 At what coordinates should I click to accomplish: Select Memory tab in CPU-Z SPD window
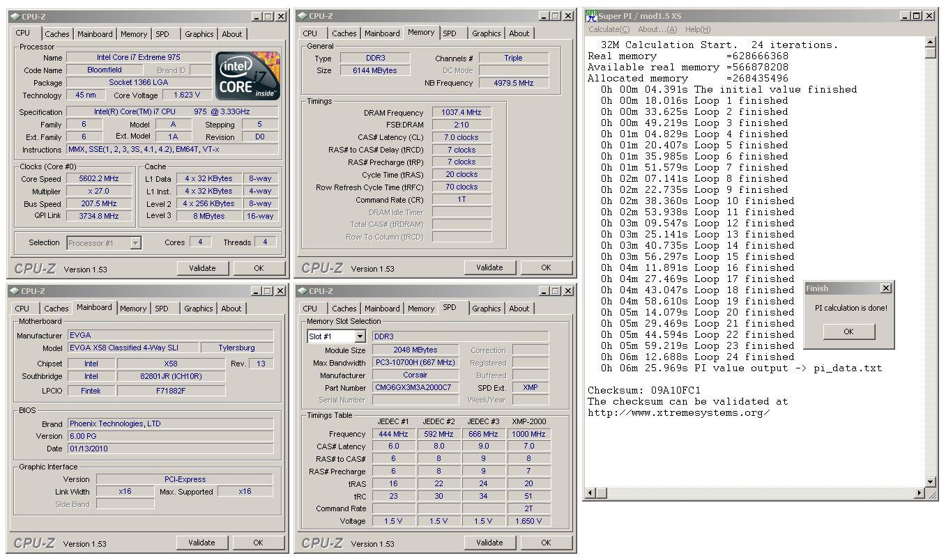(x=421, y=309)
